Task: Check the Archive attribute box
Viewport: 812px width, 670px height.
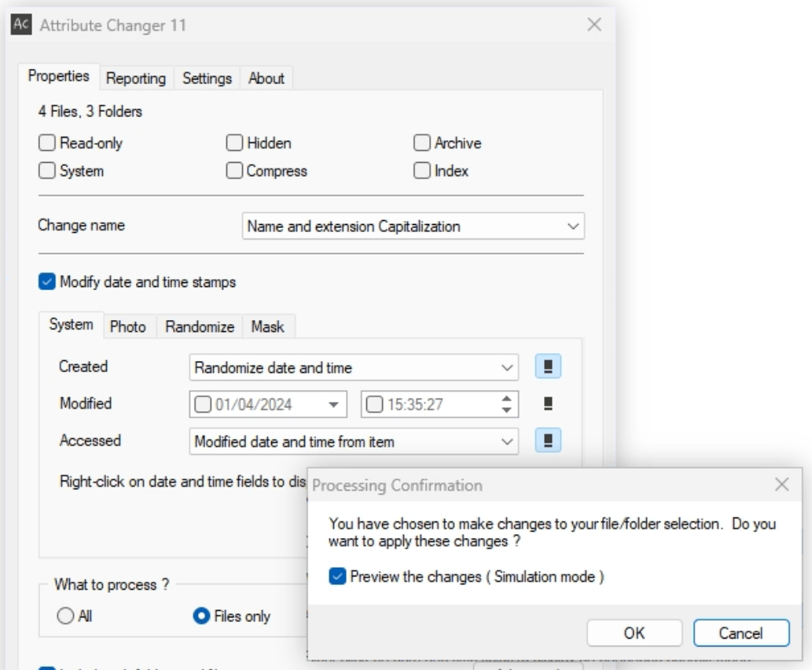Action: (x=422, y=142)
